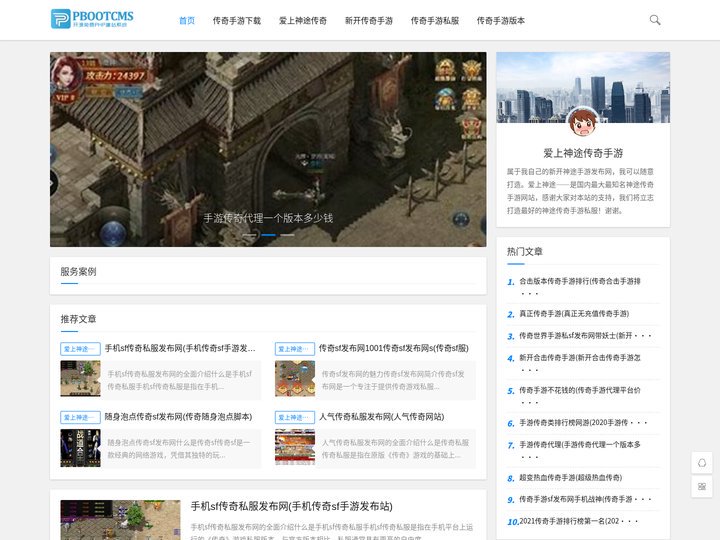Select the active middle carousel indicator
The height and width of the screenshot is (540, 720).
269,235
